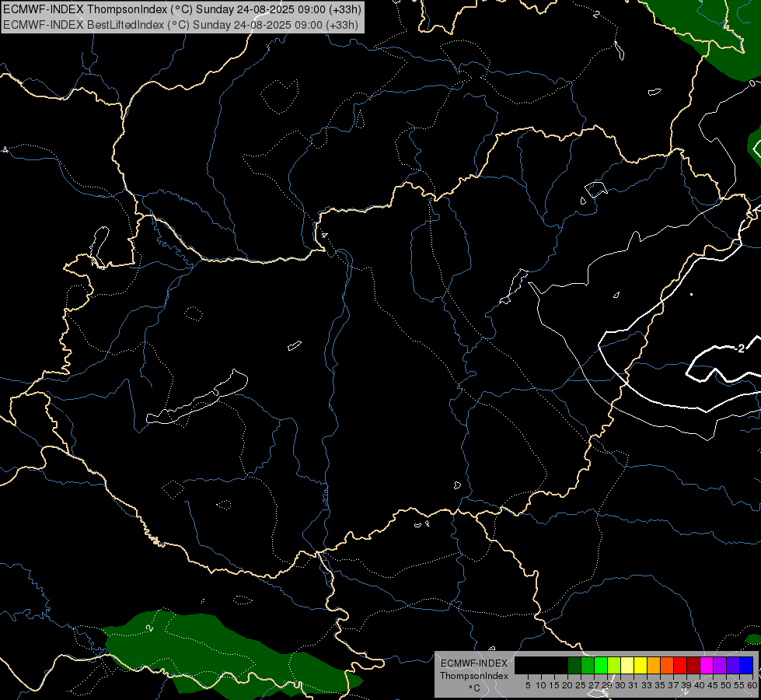Click the medium green 25–27 legend swatch

[x=588, y=665]
